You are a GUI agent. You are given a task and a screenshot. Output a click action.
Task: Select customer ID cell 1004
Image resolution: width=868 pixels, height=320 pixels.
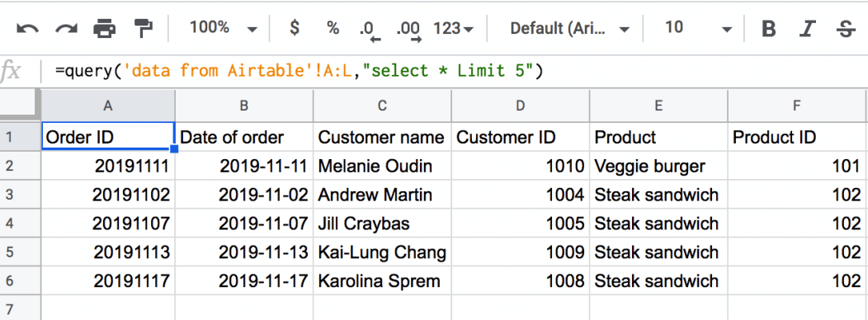pyautogui.click(x=521, y=195)
